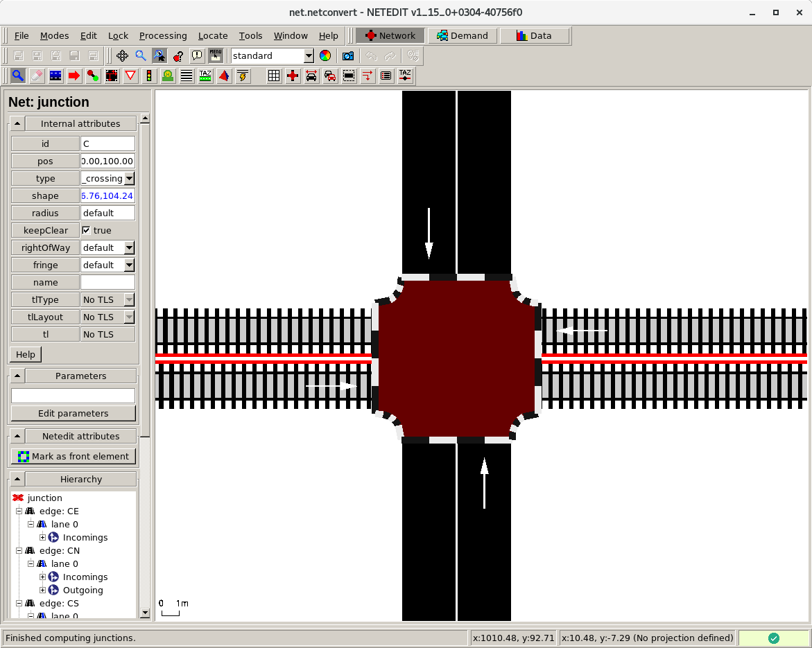The width and height of the screenshot is (812, 648).
Task: Collapse edge: CE tree node
Action: pyautogui.click(x=19, y=511)
